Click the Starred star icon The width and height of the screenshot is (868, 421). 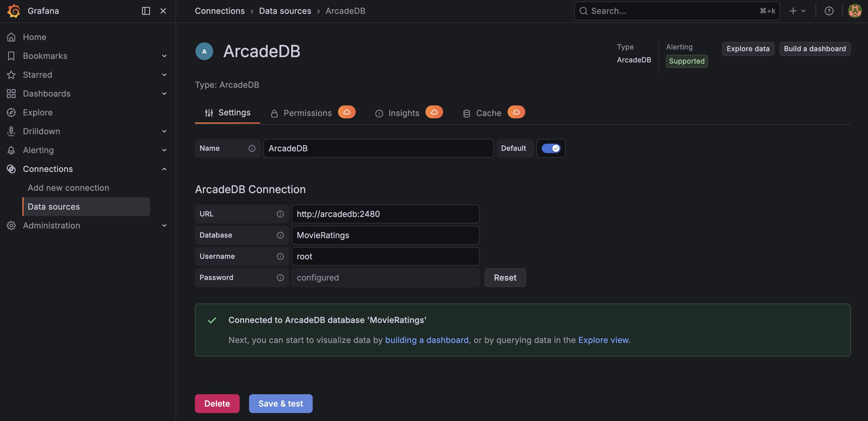(x=11, y=75)
